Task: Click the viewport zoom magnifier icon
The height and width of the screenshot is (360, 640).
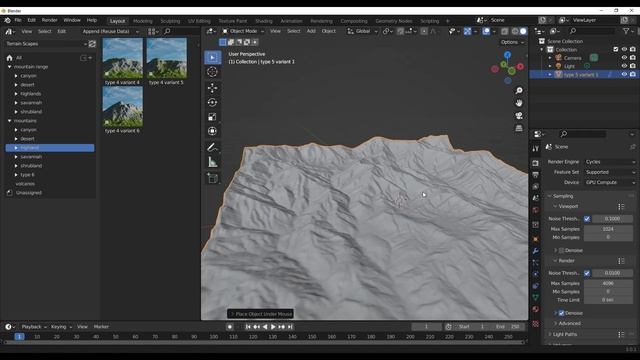Action: coord(519,91)
